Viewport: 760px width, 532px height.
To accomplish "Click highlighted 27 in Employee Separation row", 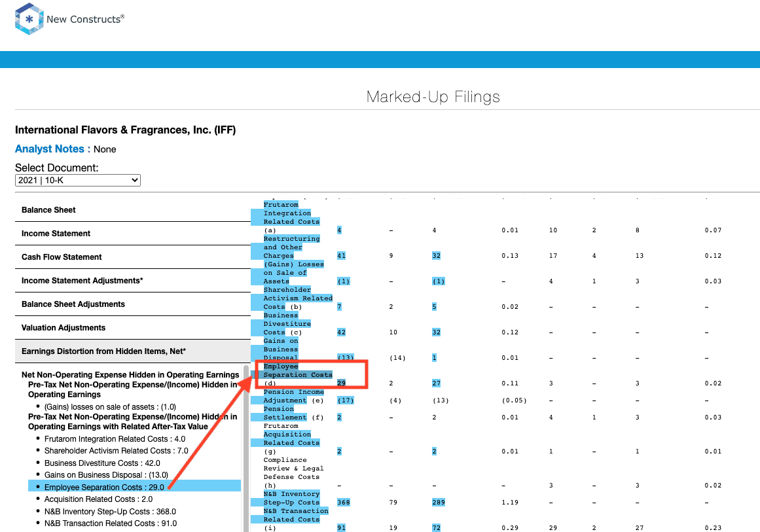I will (436, 383).
